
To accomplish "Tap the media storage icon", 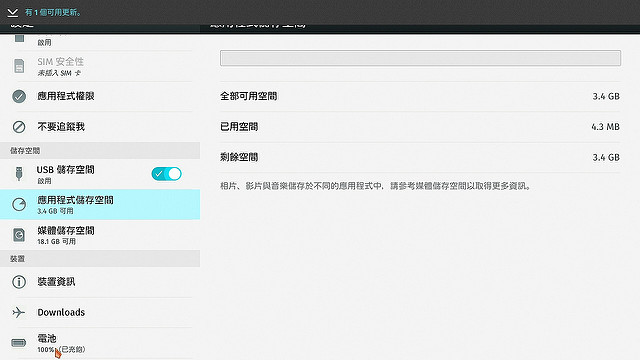I will click(x=19, y=235).
